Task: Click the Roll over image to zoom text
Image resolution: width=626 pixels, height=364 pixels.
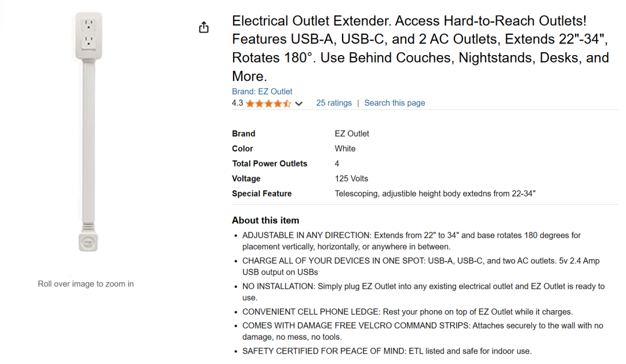Action: [x=86, y=284]
